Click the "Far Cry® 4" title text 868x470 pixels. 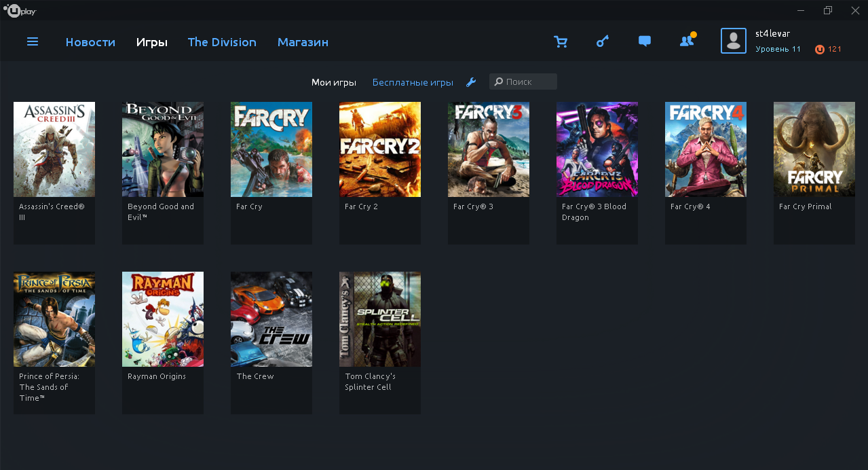(x=690, y=206)
